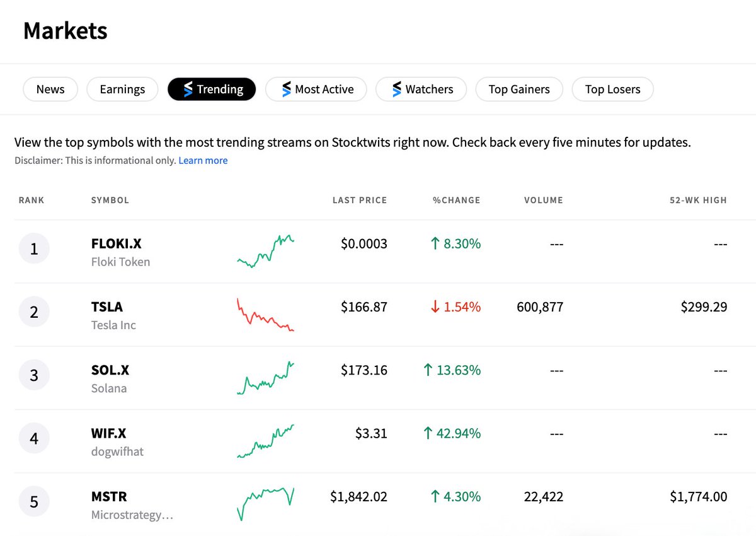Open the Top Gainers tab
The width and height of the screenshot is (756, 536).
519,90
